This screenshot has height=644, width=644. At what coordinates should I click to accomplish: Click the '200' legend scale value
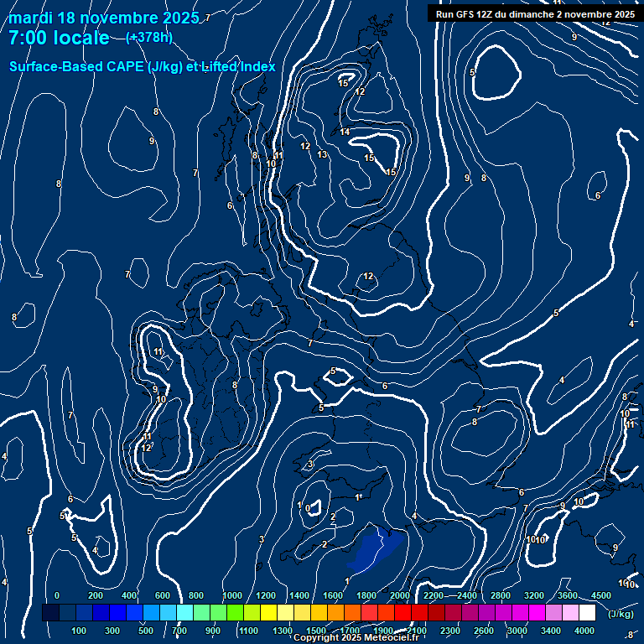[96, 595]
